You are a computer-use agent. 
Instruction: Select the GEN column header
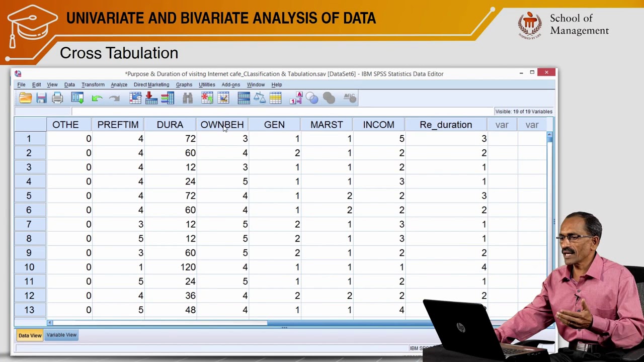click(274, 125)
